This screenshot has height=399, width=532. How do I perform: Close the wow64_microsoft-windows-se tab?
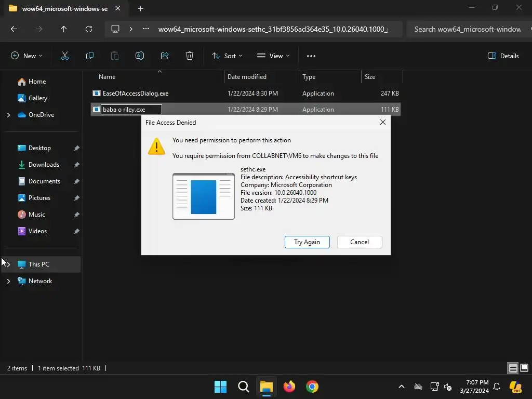[x=118, y=8]
